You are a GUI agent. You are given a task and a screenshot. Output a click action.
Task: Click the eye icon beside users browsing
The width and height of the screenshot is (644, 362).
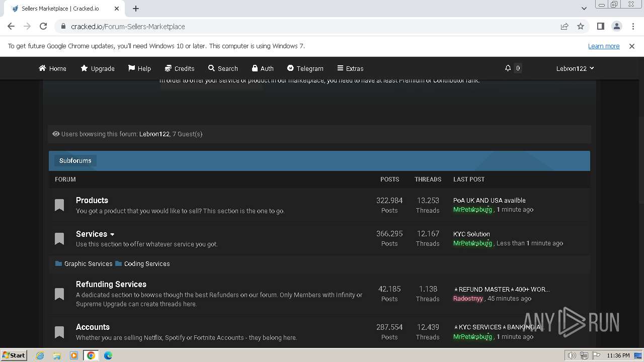[56, 134]
